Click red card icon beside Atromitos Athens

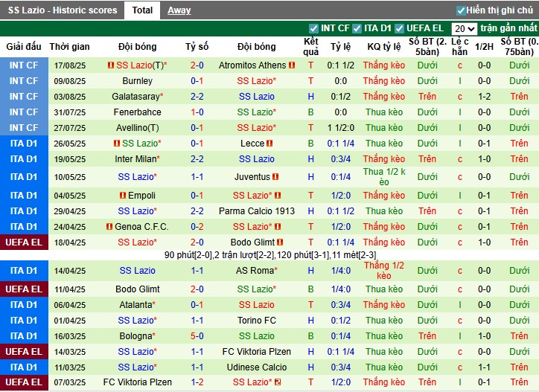pos(292,65)
